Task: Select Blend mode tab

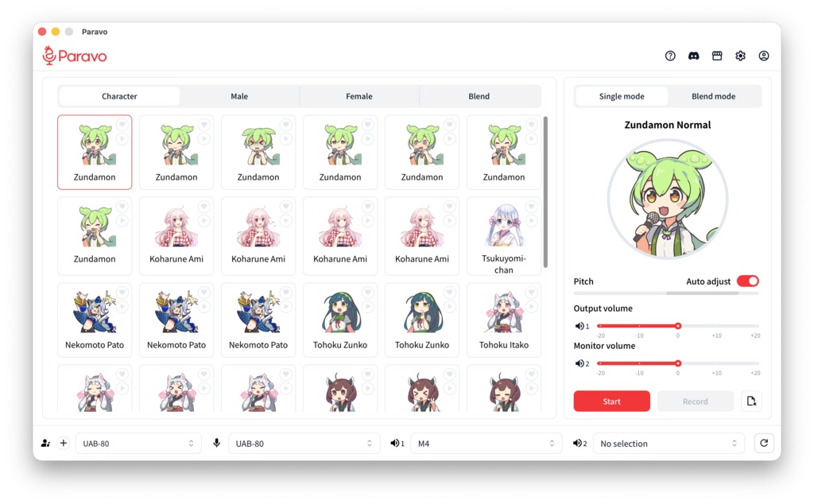Action: [713, 96]
